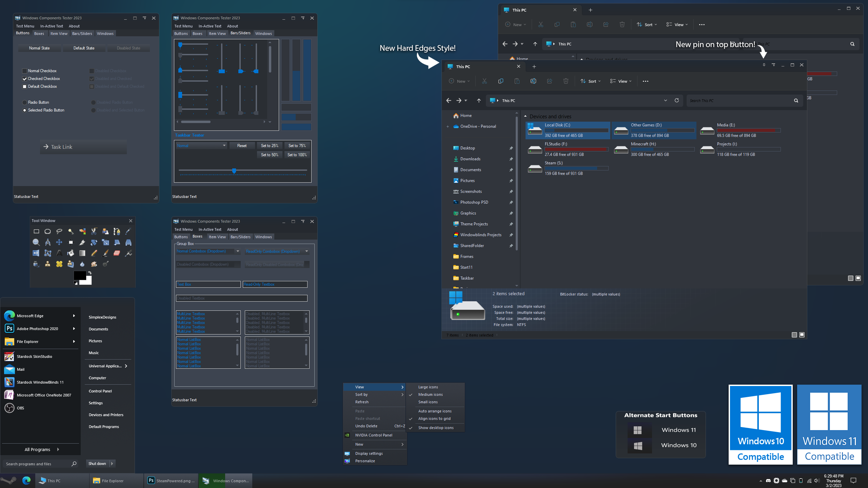Select the Radio Button option
The image size is (868, 488).
tap(24, 102)
